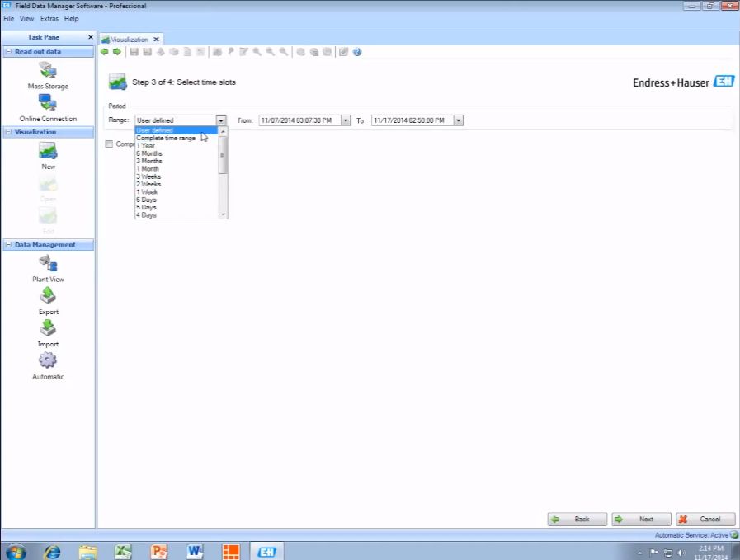Click the range list scroll up arrow
The image size is (740, 560).
click(224, 131)
